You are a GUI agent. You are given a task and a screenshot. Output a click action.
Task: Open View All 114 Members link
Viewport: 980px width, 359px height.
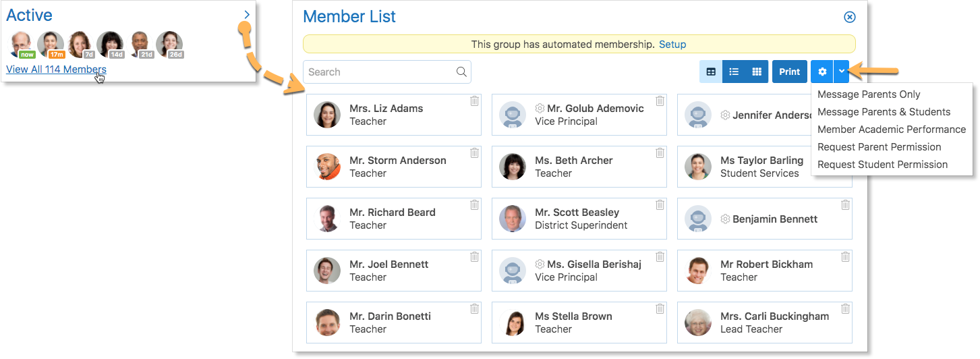(x=56, y=70)
